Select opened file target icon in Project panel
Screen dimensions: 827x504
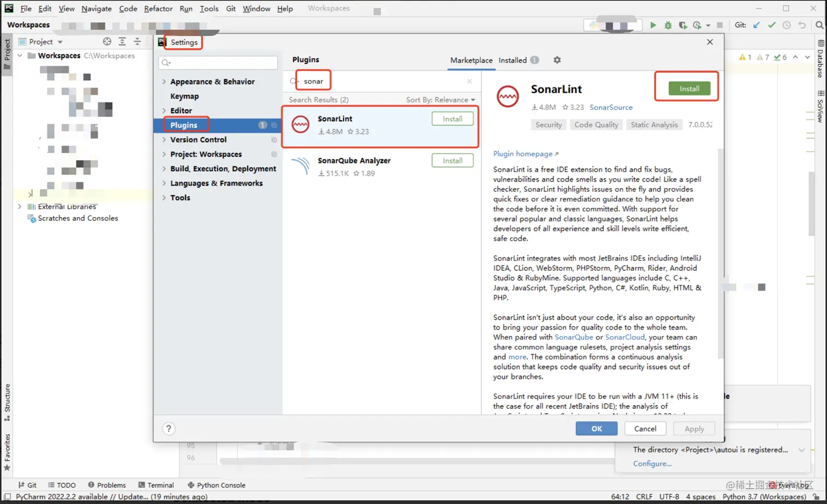click(107, 42)
